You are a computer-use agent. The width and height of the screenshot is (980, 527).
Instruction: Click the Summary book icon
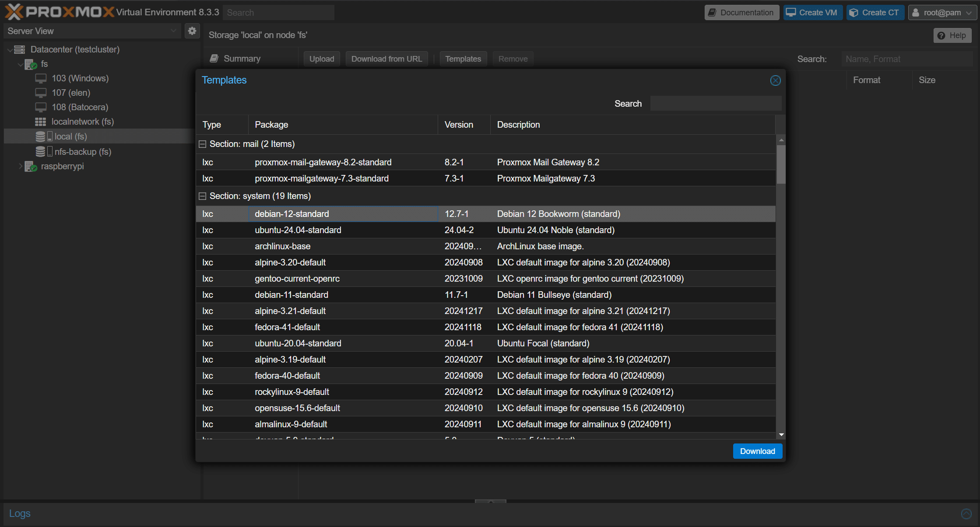[214, 59]
